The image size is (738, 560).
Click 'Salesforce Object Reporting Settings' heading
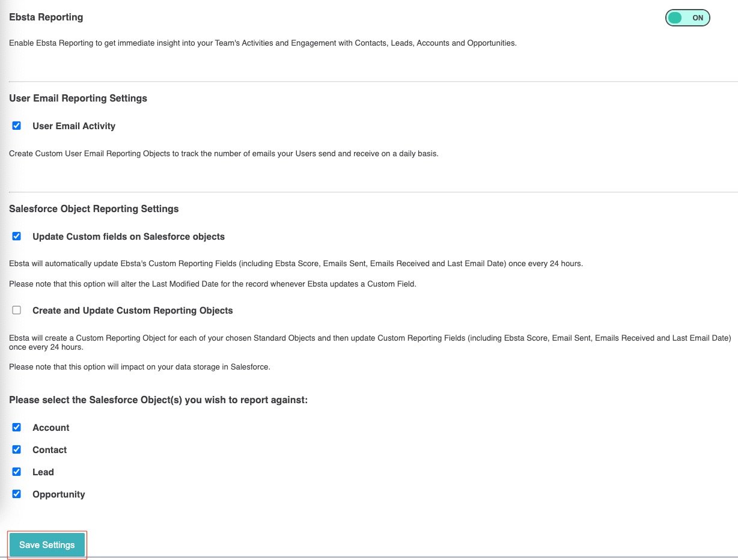[x=94, y=208]
